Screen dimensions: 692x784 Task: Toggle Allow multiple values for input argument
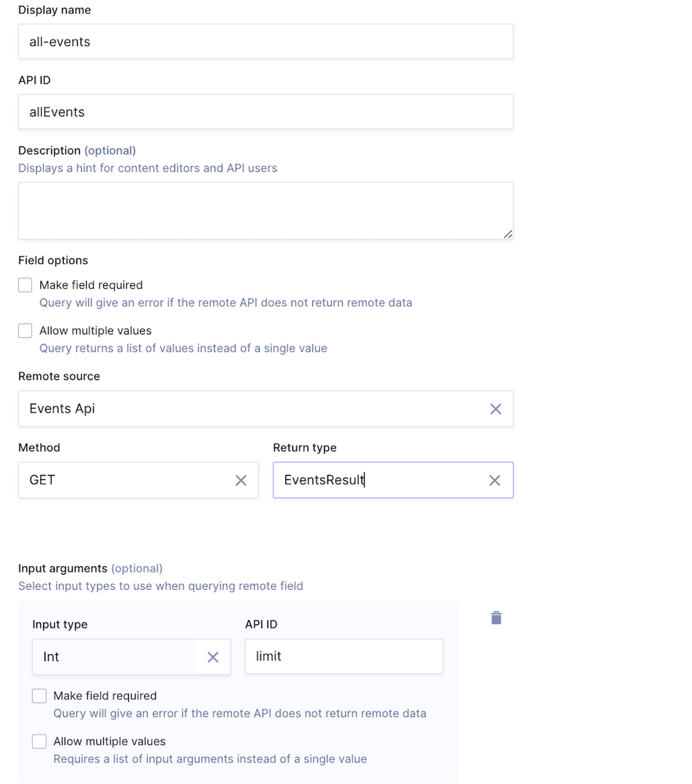click(39, 741)
